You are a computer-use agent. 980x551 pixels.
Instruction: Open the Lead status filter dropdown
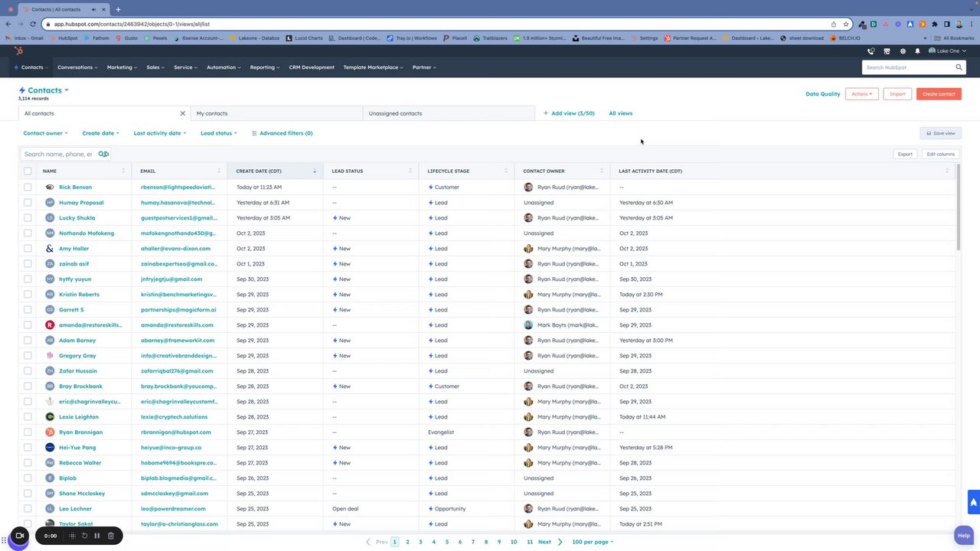(219, 133)
